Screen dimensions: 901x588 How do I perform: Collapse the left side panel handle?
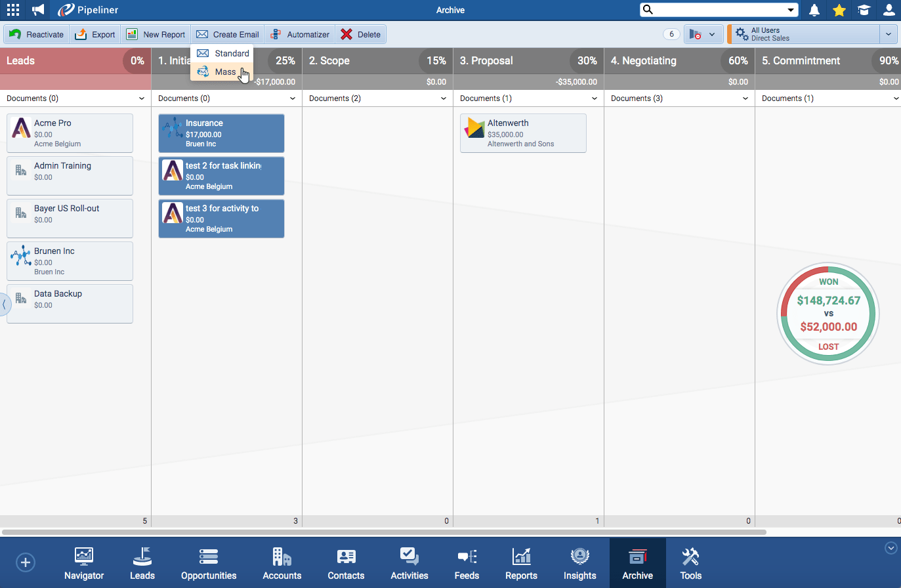coord(4,304)
